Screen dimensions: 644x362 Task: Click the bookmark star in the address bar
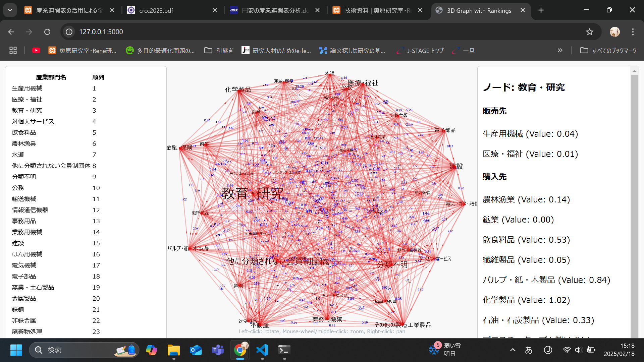pos(589,32)
